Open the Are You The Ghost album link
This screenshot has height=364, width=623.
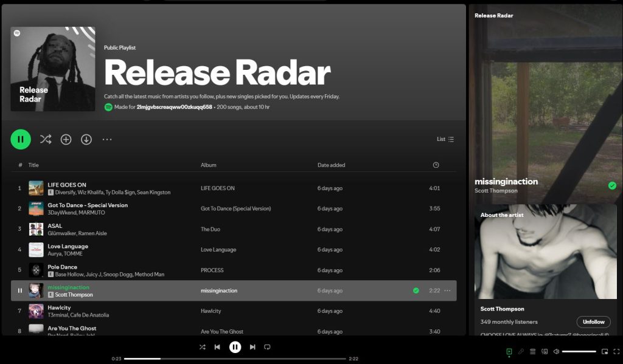[222, 331]
